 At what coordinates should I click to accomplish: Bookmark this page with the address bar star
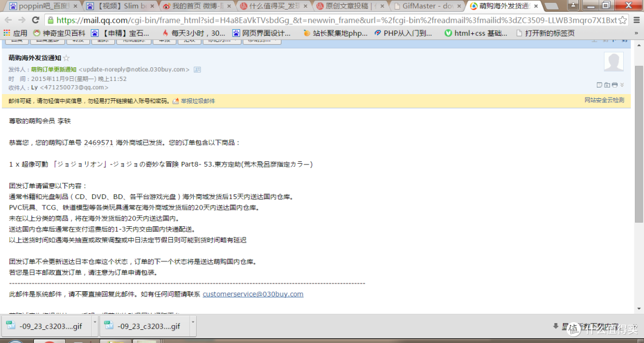click(x=623, y=20)
